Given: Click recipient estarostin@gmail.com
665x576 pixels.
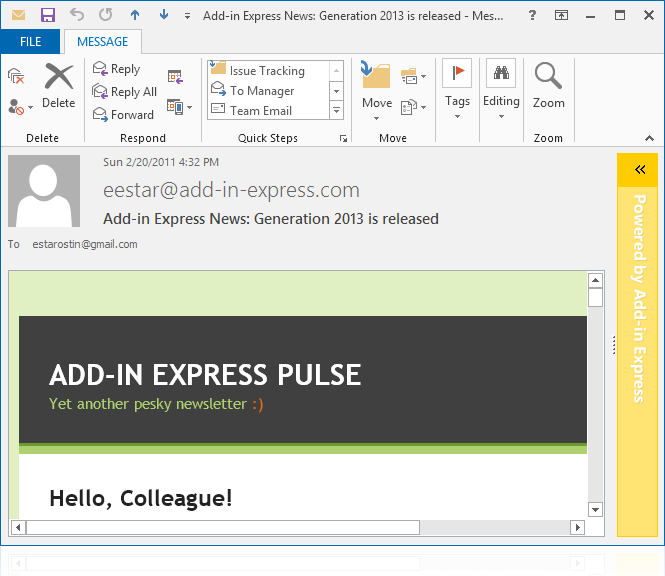Looking at the screenshot, I should (x=85, y=244).
